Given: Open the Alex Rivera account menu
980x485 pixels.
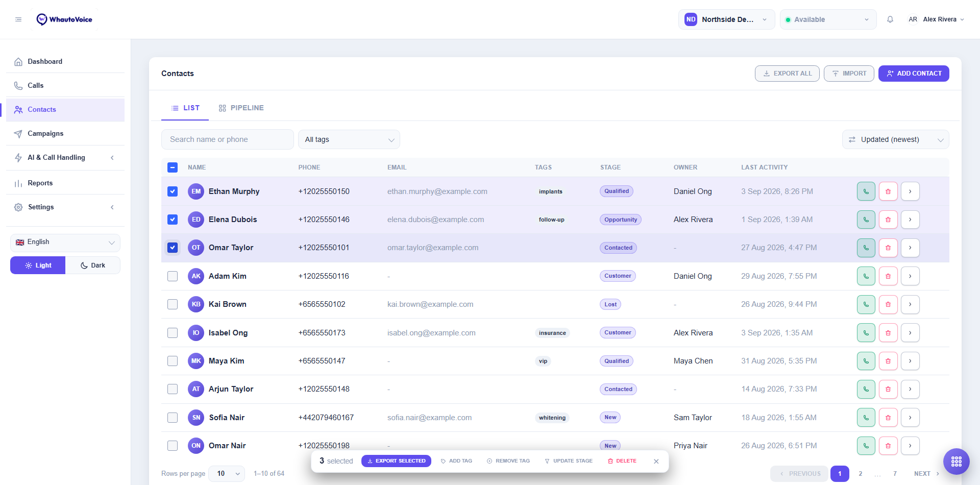Looking at the screenshot, I should click(x=936, y=19).
